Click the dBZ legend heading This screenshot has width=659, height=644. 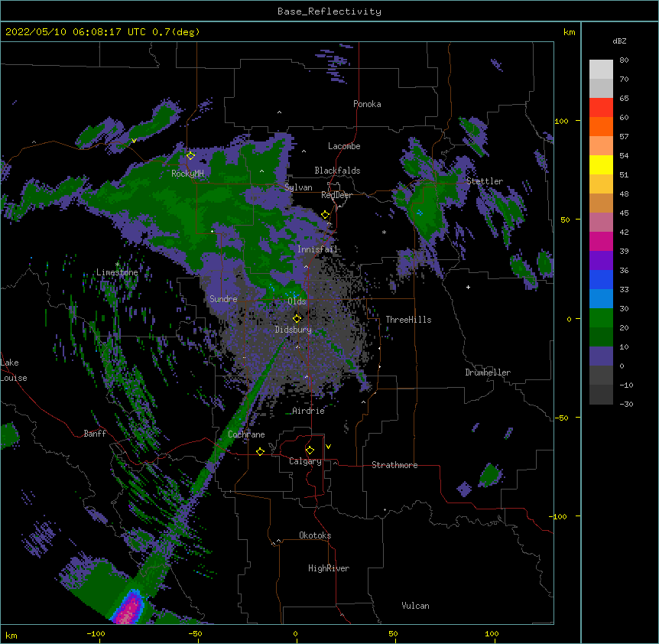[x=619, y=41]
